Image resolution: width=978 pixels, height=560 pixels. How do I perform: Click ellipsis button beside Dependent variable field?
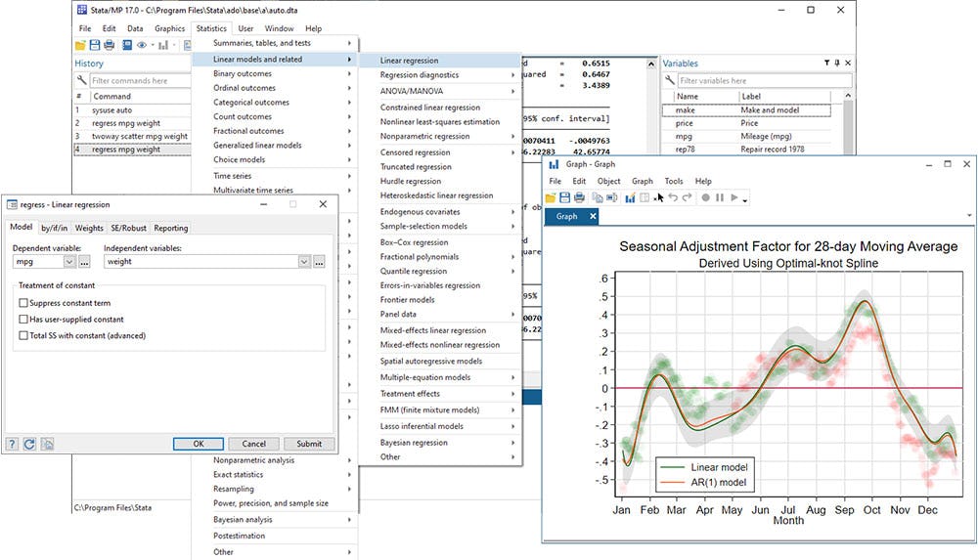(x=84, y=262)
